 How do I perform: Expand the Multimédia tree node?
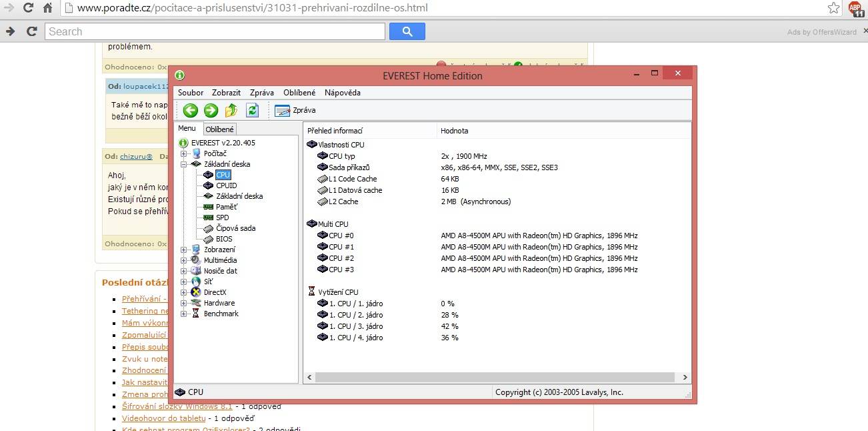pos(184,260)
